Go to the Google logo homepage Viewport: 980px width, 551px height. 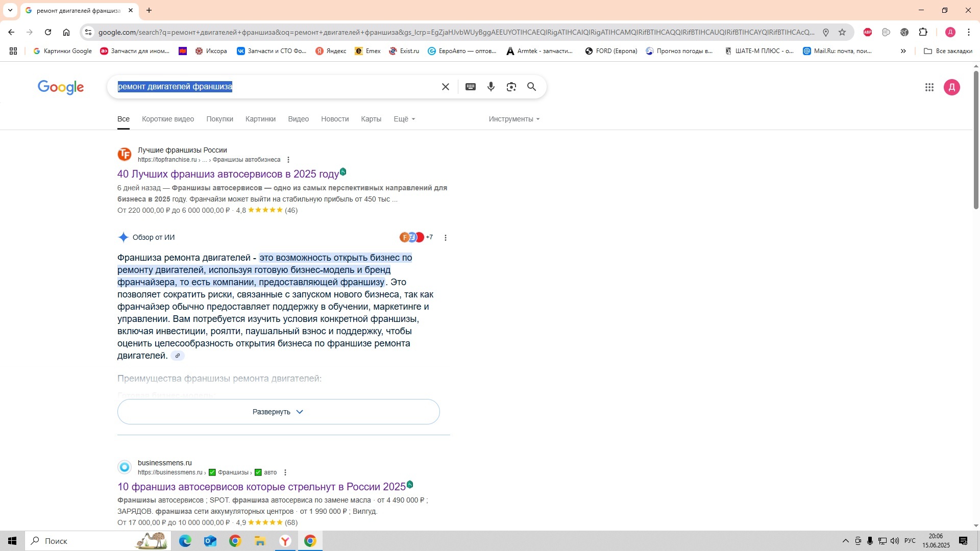61,87
